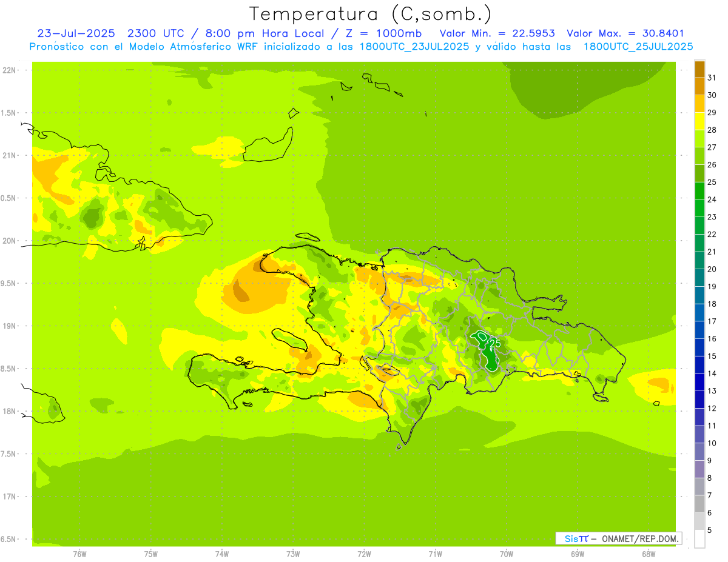
Task: Click the teal legend band between 19 and 20
Action: (699, 278)
